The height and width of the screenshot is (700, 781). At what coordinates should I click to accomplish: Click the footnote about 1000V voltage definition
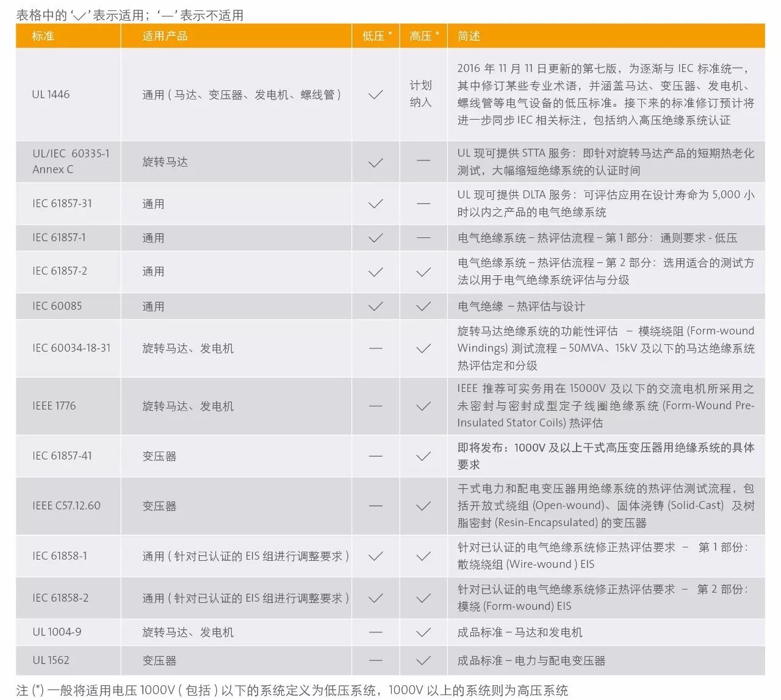coord(292,690)
